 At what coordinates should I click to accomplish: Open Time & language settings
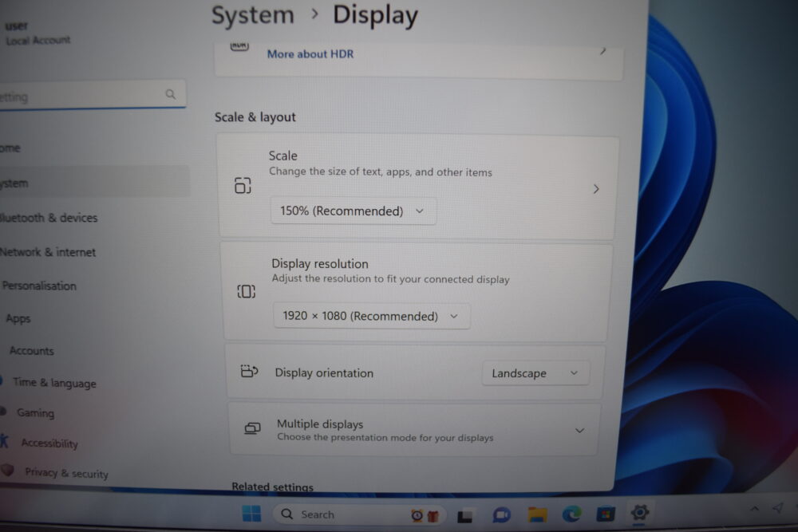[54, 383]
